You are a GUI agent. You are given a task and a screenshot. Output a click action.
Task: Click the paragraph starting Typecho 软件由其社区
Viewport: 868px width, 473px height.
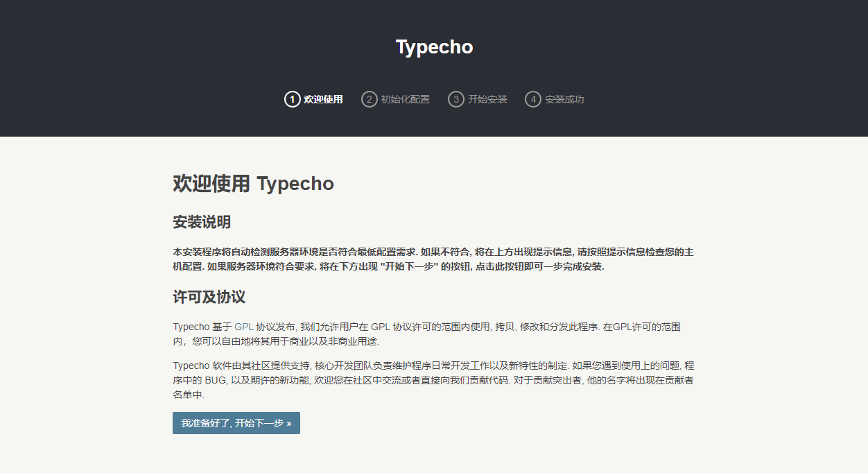click(433, 380)
